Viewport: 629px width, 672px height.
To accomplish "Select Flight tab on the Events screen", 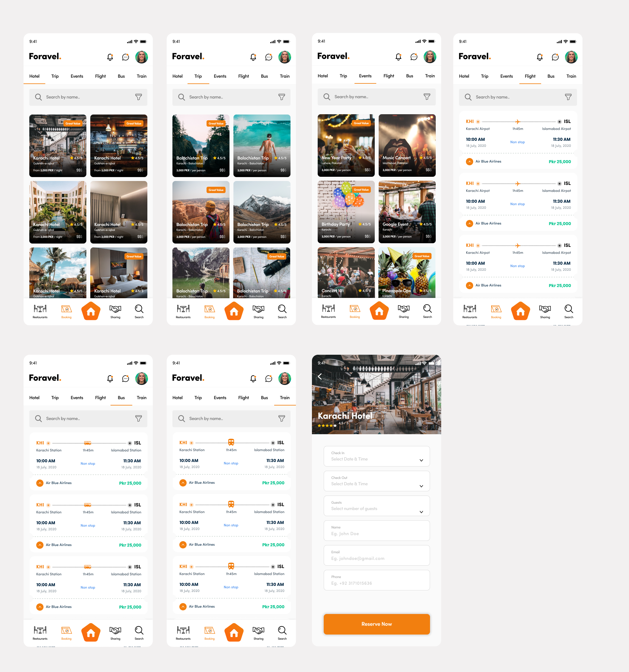I will click(388, 76).
